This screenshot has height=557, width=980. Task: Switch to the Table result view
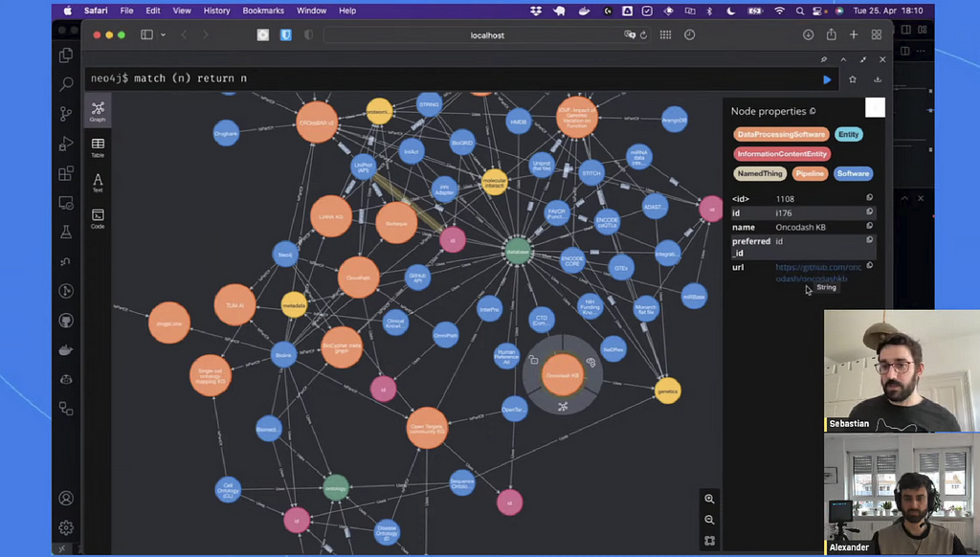(x=98, y=147)
